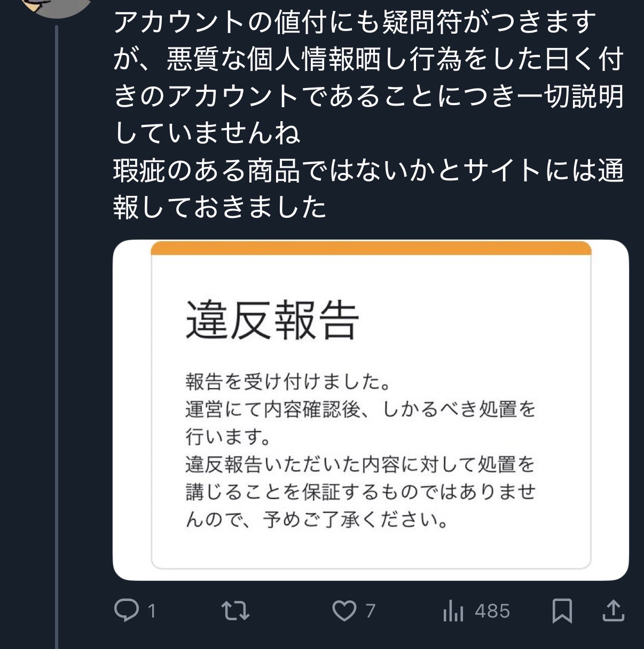Open view analytics bar chart icon
This screenshot has width=644, height=649.
(x=453, y=611)
